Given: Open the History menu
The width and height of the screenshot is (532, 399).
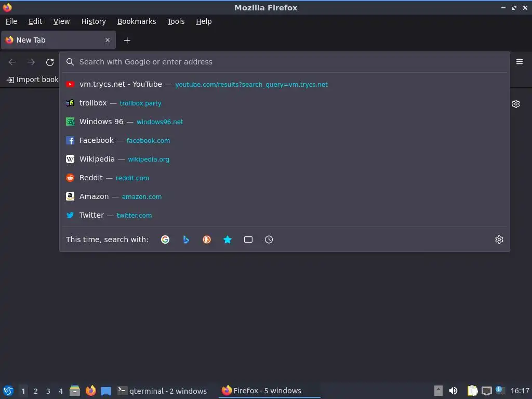Looking at the screenshot, I should click(94, 21).
